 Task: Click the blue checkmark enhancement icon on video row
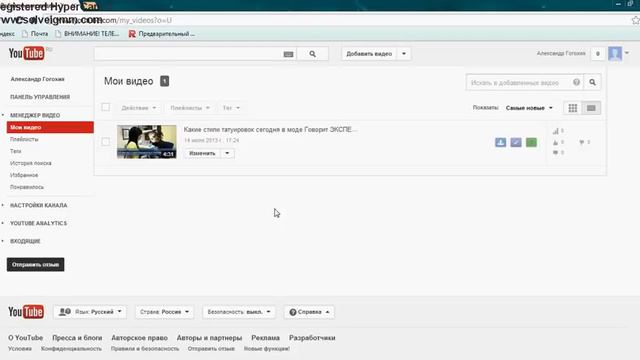(x=516, y=142)
